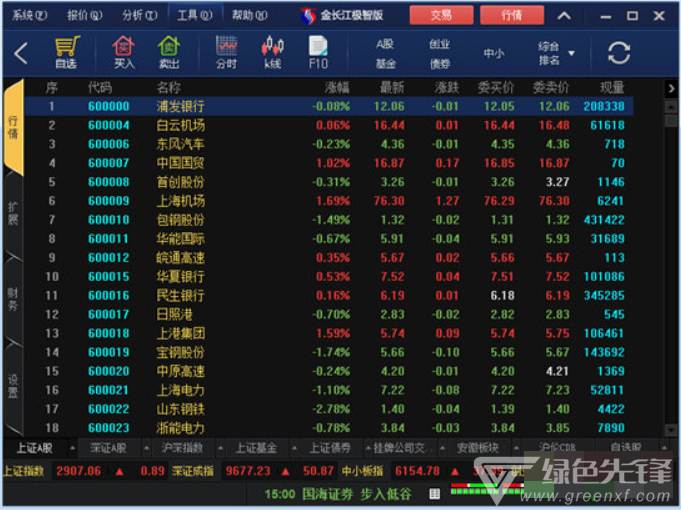The height and width of the screenshot is (510, 681).
Task: Open the 系统 menu
Action: (29, 16)
